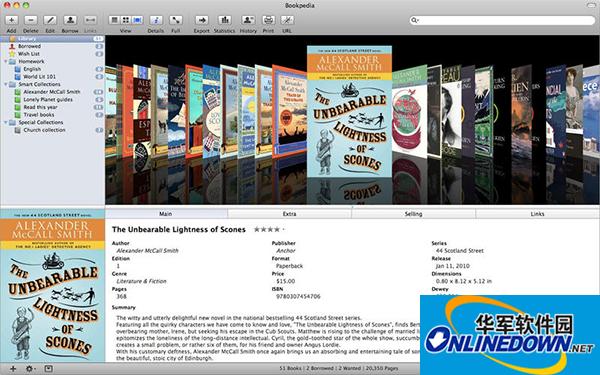Click the centered Unbearable Lightness of Scones cover
600x375 pixels.
pyautogui.click(x=349, y=112)
